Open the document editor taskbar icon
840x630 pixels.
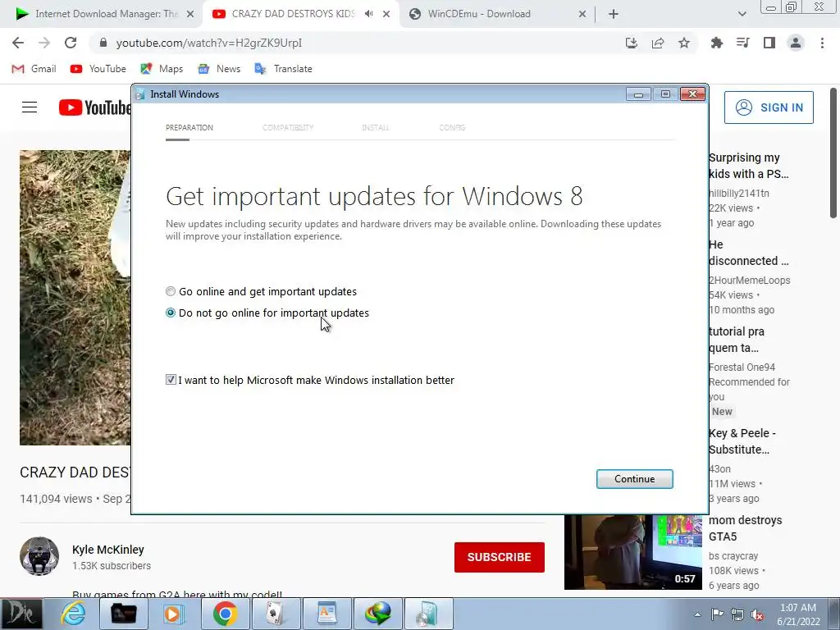click(x=326, y=614)
